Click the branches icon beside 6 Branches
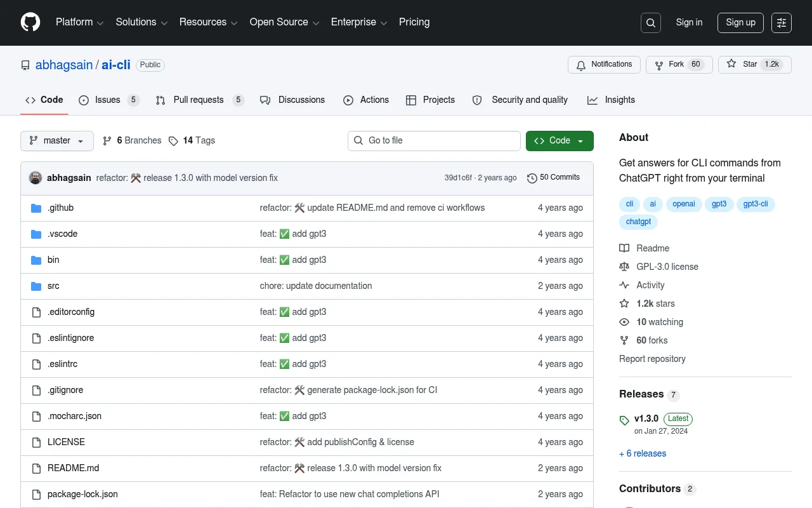The width and height of the screenshot is (812, 508). pyautogui.click(x=107, y=141)
